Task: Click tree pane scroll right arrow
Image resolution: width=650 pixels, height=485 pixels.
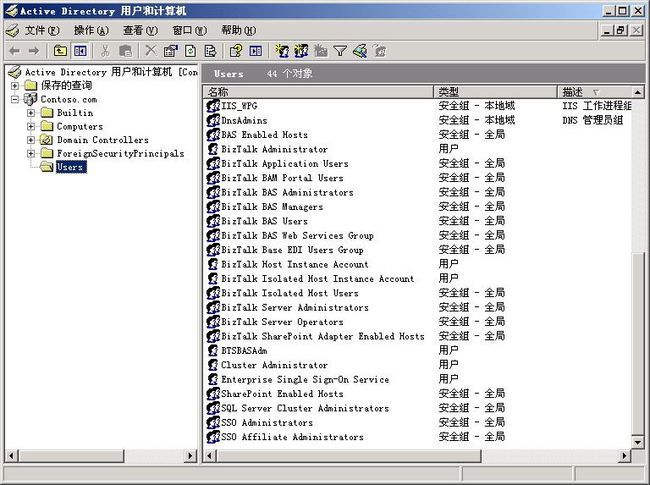Action: tap(190, 456)
